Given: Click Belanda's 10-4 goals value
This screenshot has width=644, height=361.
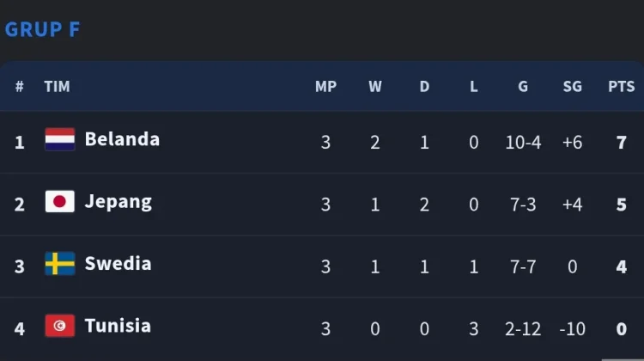Looking at the screenshot, I should 523,143.
